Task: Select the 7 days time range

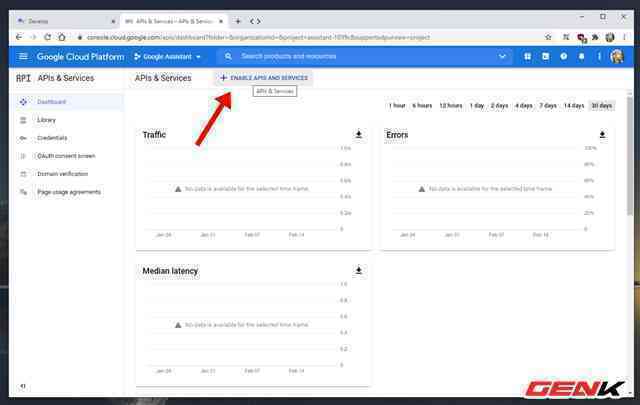Action: (x=548, y=106)
